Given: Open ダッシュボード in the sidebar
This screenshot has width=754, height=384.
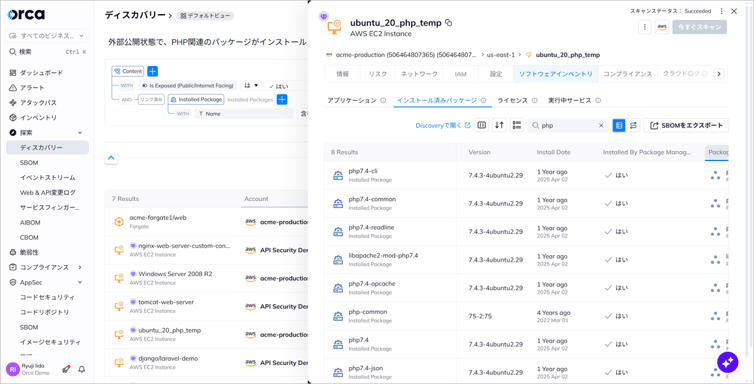Looking at the screenshot, I should click(41, 73).
